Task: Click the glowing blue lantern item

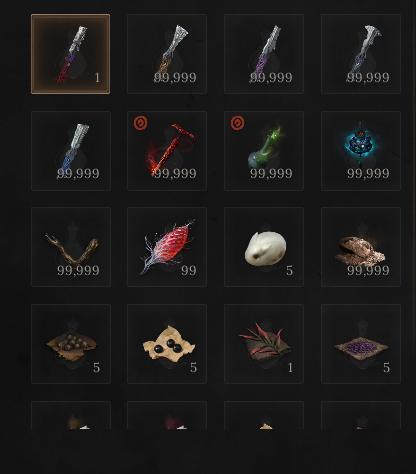Action: click(361, 151)
